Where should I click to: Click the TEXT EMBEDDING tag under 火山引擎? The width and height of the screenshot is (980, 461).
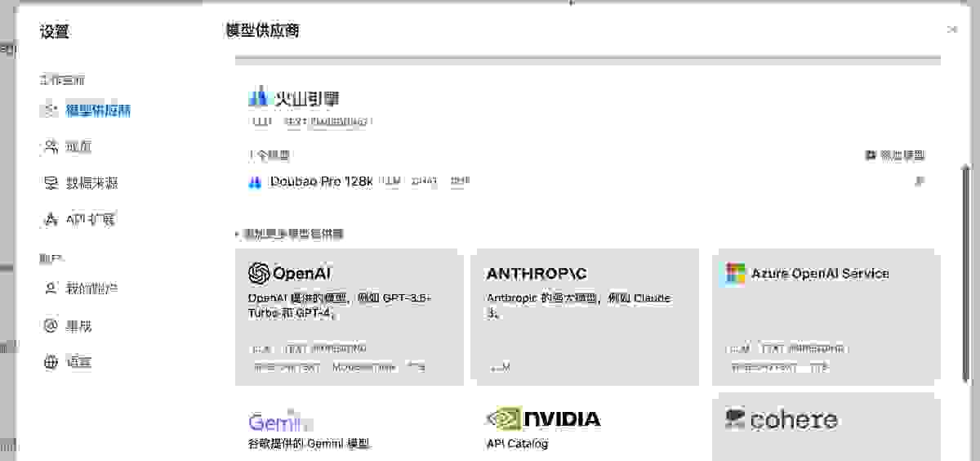pyautogui.click(x=327, y=122)
